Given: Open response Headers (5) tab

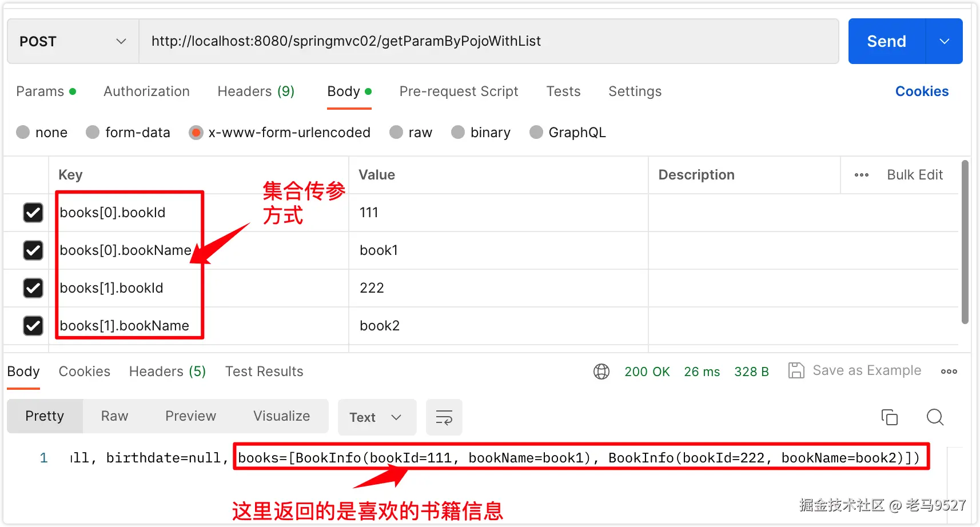Looking at the screenshot, I should pos(168,372).
